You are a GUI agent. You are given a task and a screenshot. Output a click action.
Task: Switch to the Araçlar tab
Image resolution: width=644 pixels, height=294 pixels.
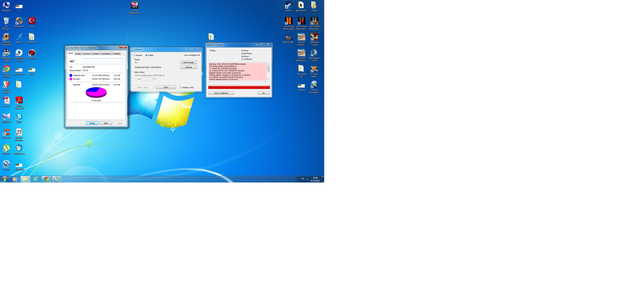(x=78, y=54)
